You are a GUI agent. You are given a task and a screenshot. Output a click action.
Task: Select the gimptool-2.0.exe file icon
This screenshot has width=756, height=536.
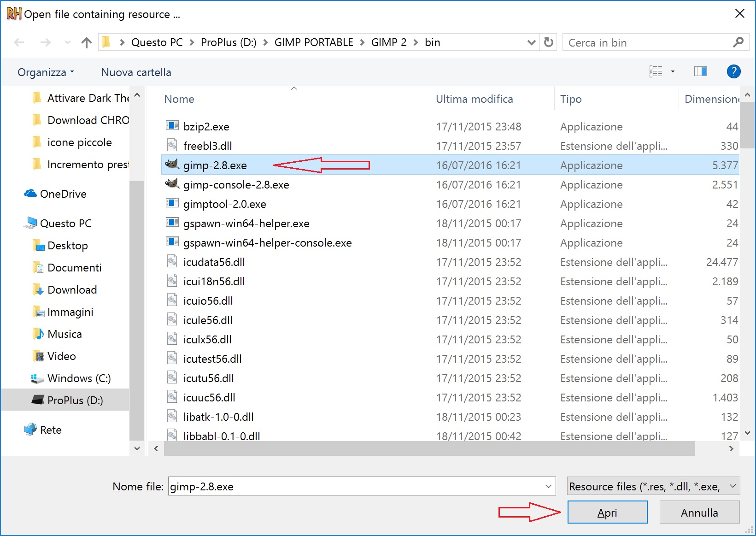coord(172,203)
